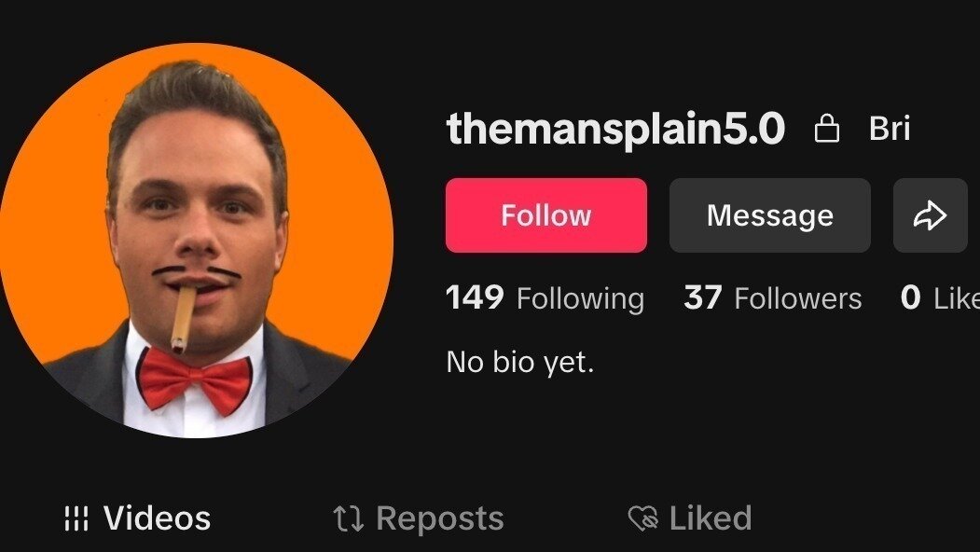This screenshot has height=552, width=980.
Task: Follow the themansplain5.0 account
Action: tap(546, 215)
